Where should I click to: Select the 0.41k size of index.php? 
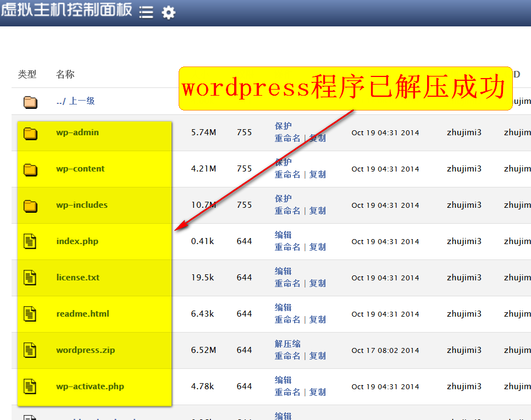202,241
